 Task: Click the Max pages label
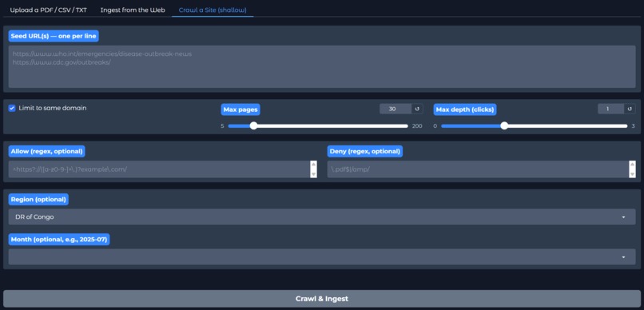click(x=241, y=109)
